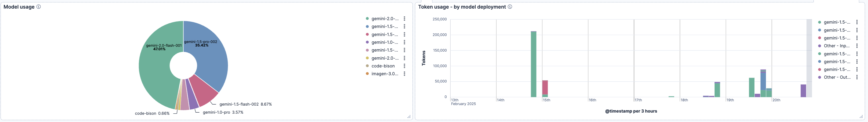The image size is (868, 122).
Task: Click the resize handle of Token usage panel
Action: click(x=862, y=117)
